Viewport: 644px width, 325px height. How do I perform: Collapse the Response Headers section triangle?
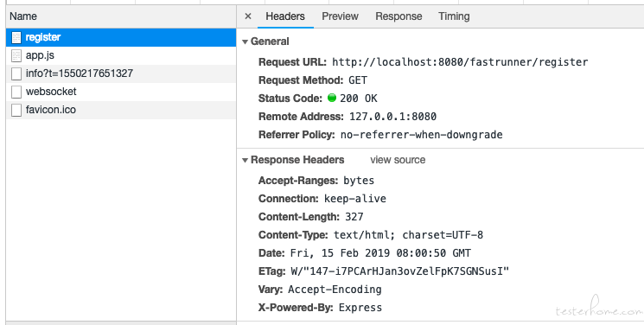point(245,160)
